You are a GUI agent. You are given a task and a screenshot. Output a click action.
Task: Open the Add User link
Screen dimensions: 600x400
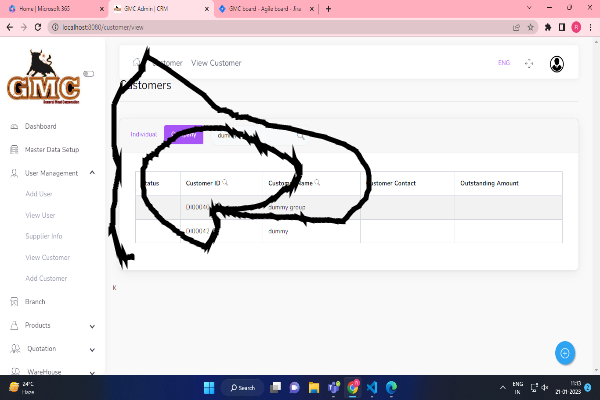(39, 194)
